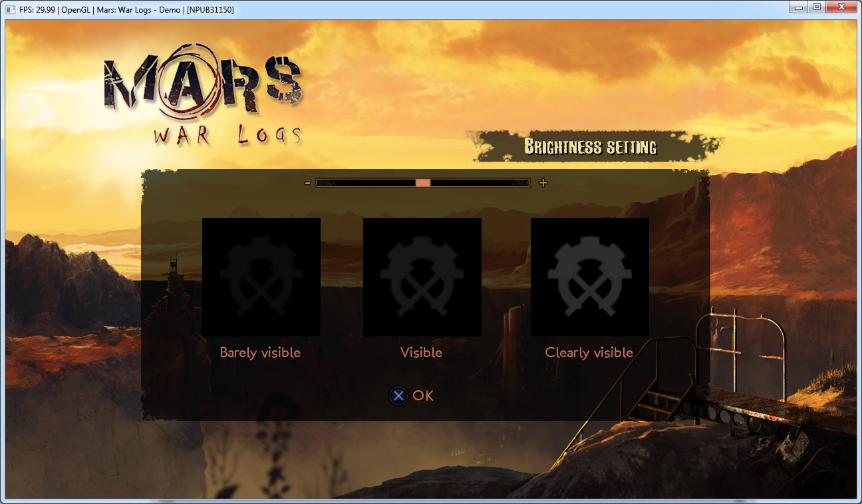This screenshot has height=504, width=862.
Task: Click the orange brightness slider handle
Action: click(x=423, y=183)
